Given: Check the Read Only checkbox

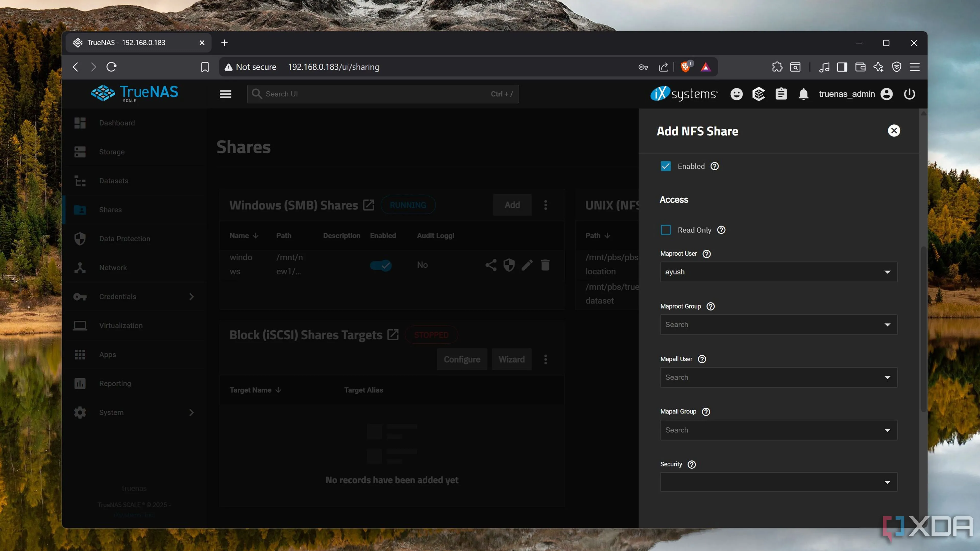Looking at the screenshot, I should click(666, 230).
